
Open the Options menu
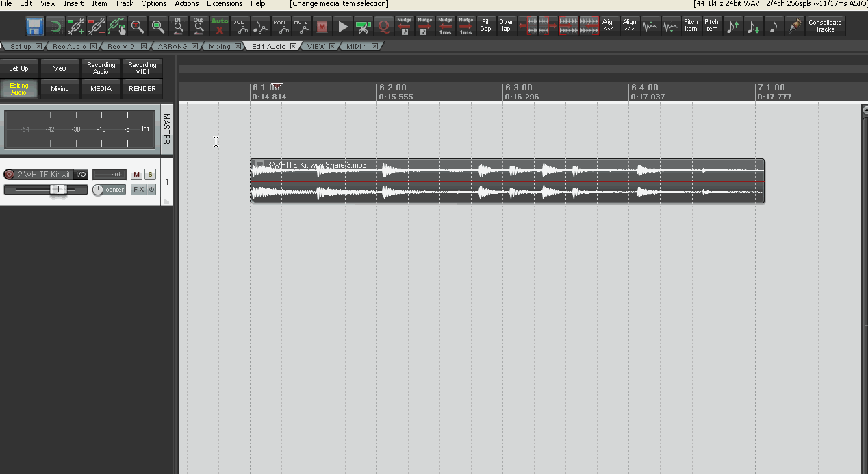tap(153, 3)
